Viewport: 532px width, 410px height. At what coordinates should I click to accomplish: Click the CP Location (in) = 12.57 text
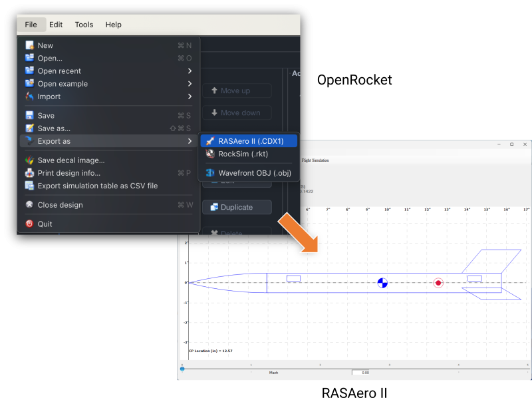tap(210, 351)
